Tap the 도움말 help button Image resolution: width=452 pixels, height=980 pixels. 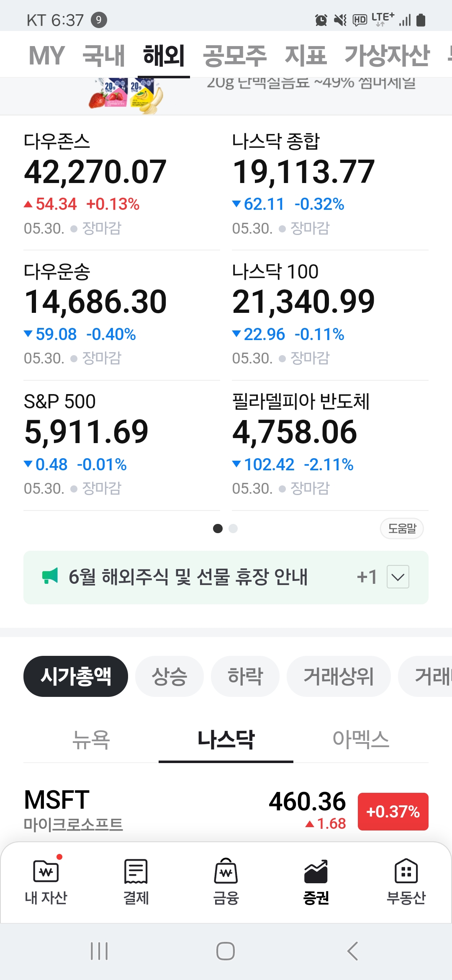click(x=402, y=529)
